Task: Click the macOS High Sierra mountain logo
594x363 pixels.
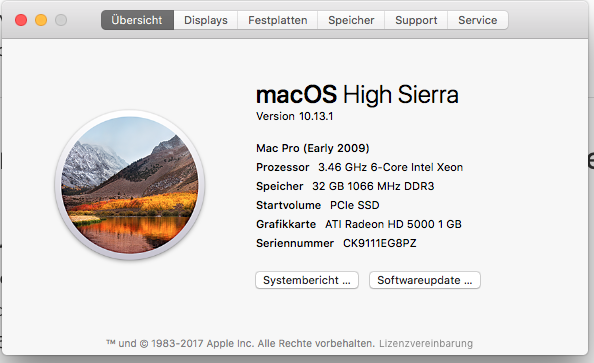Action: pyautogui.click(x=130, y=185)
